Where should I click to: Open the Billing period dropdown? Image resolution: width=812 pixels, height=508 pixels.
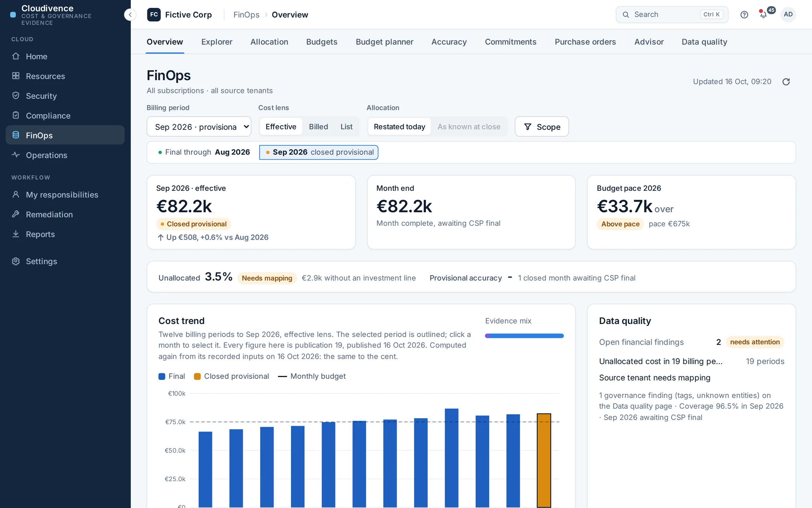tap(199, 127)
